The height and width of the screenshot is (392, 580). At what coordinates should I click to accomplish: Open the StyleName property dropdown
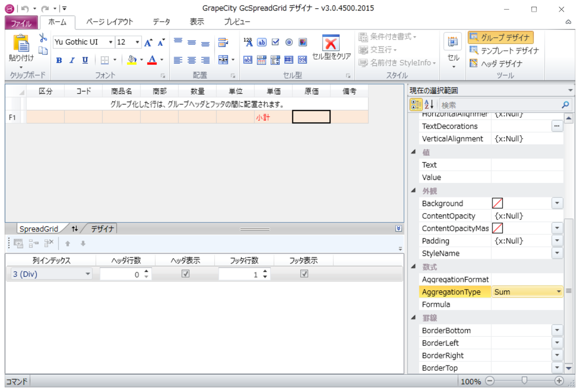pyautogui.click(x=557, y=253)
